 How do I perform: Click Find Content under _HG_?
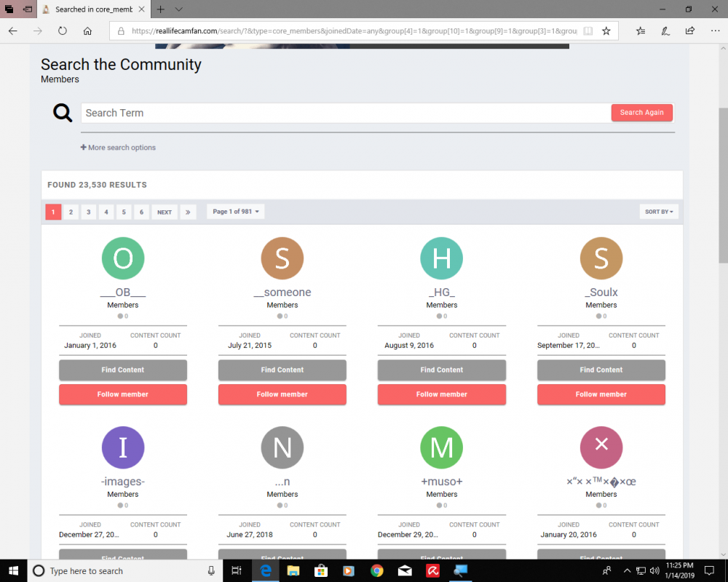click(441, 370)
